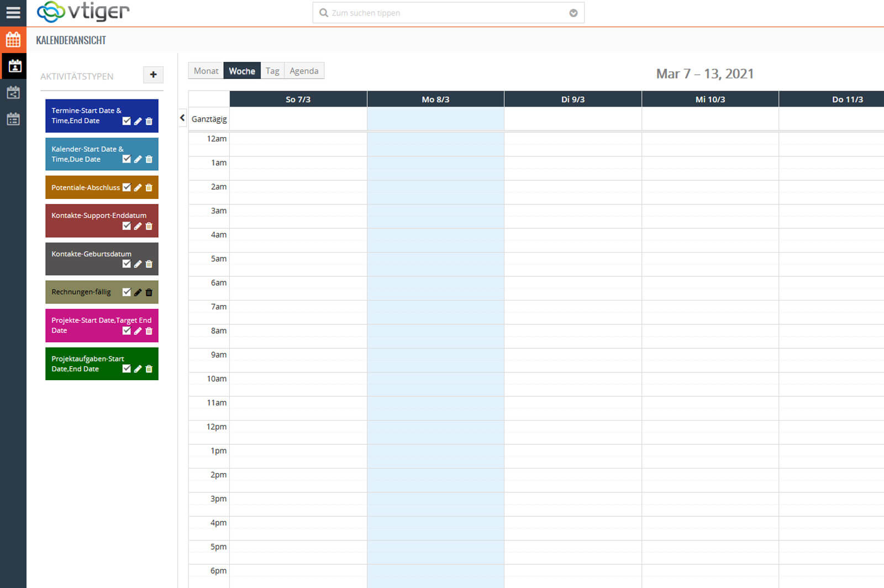The width and height of the screenshot is (884, 588).
Task: Delete Kalender-Start Date activity type
Action: (x=149, y=159)
